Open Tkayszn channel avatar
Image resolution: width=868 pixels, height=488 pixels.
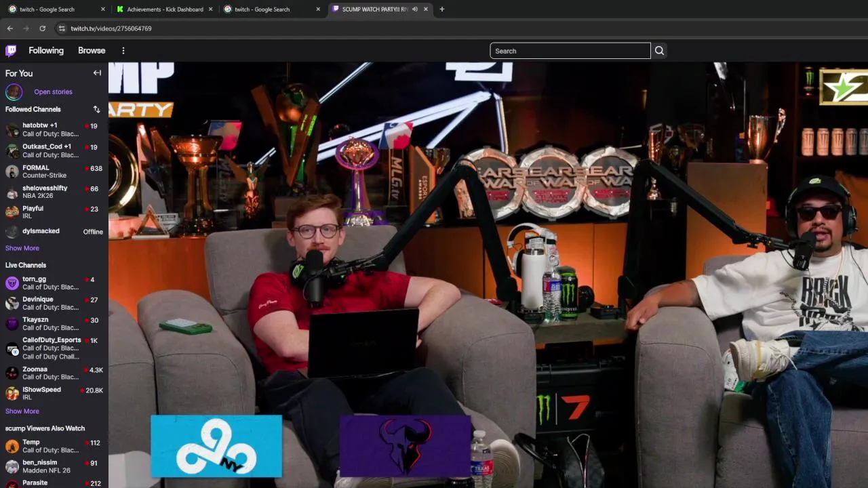(x=12, y=323)
